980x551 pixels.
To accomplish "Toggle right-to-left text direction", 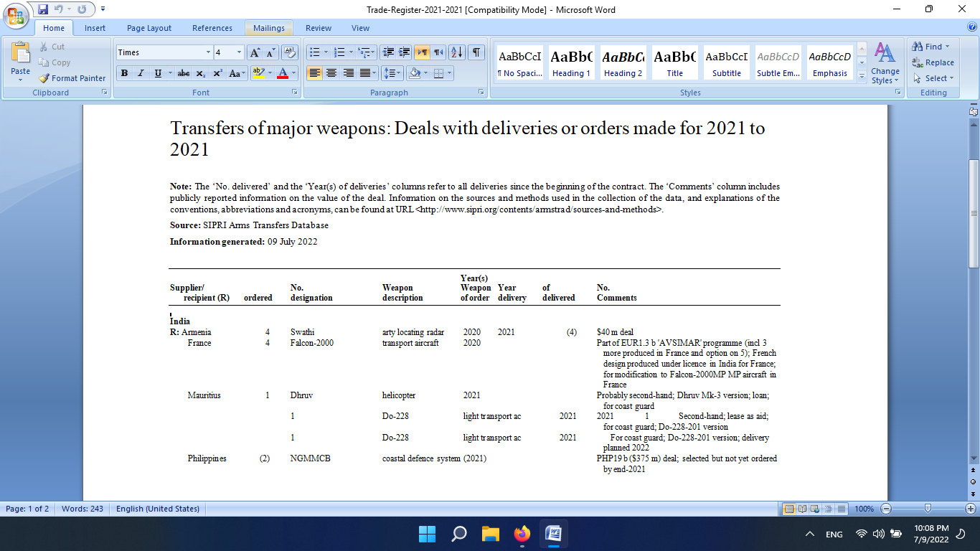I will 438,52.
